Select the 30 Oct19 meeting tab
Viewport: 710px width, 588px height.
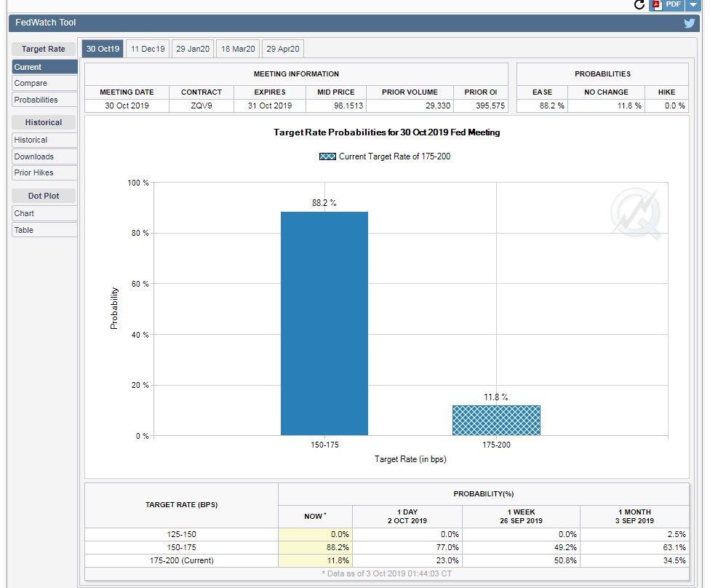coord(103,49)
